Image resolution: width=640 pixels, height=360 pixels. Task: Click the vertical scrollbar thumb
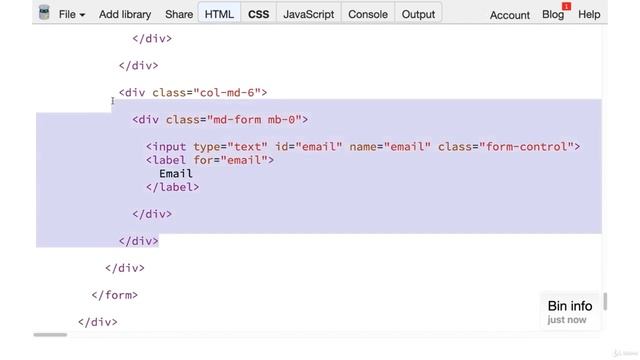[605, 301]
